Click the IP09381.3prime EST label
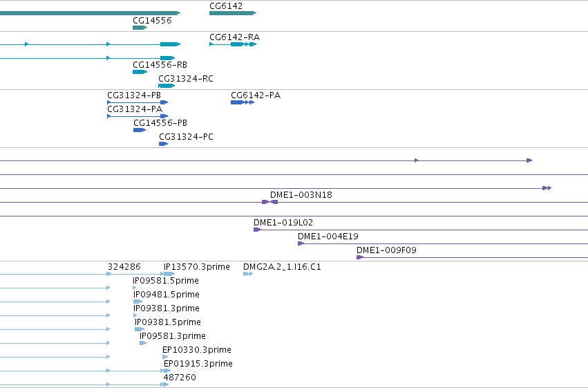588x388 pixels. 166,308
